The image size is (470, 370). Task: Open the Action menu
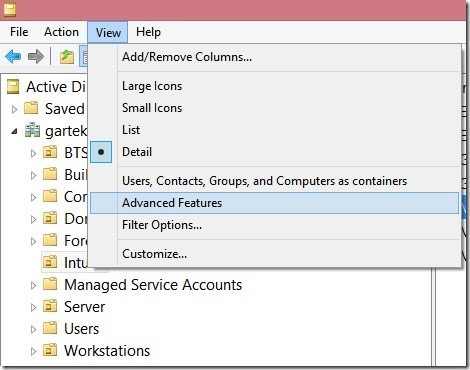61,32
